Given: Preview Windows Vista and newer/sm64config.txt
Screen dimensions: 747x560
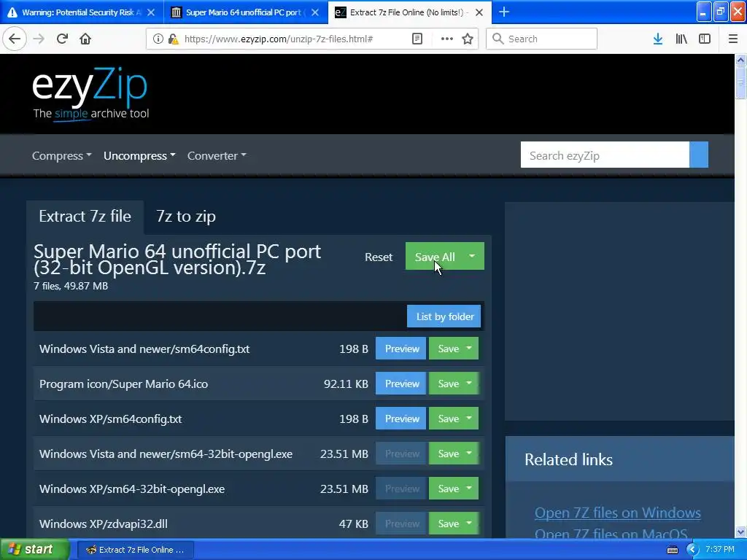Looking at the screenshot, I should pos(401,349).
